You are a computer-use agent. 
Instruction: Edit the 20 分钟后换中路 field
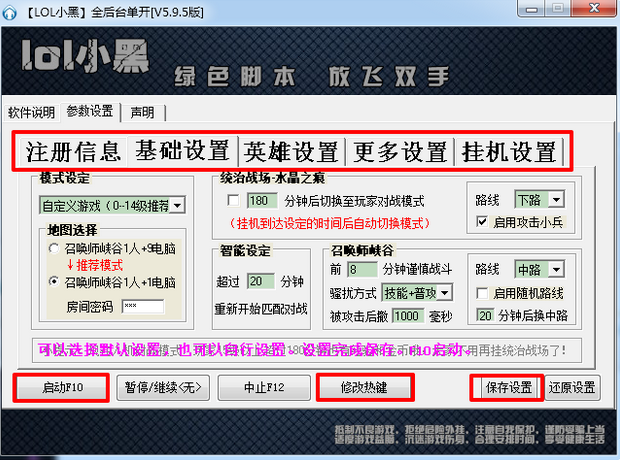(x=485, y=315)
